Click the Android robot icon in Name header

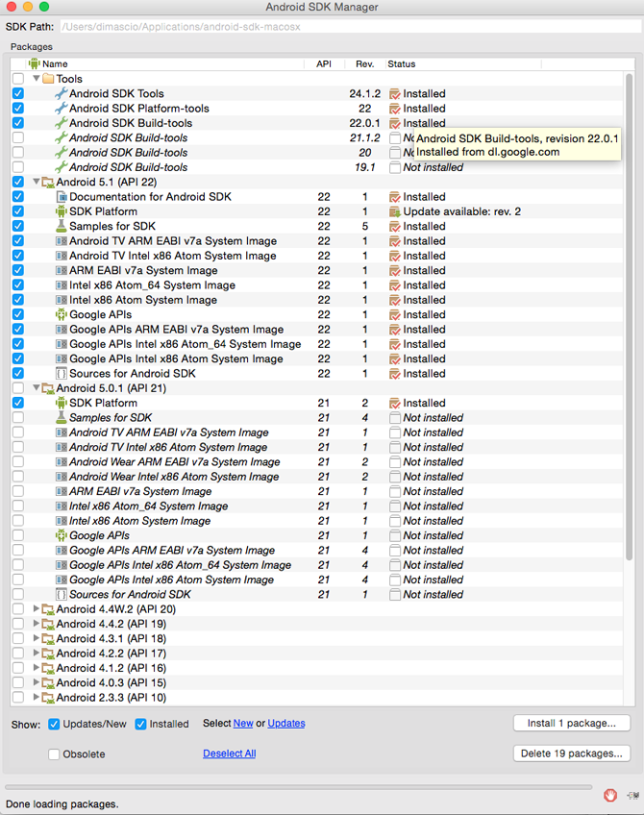pos(35,64)
